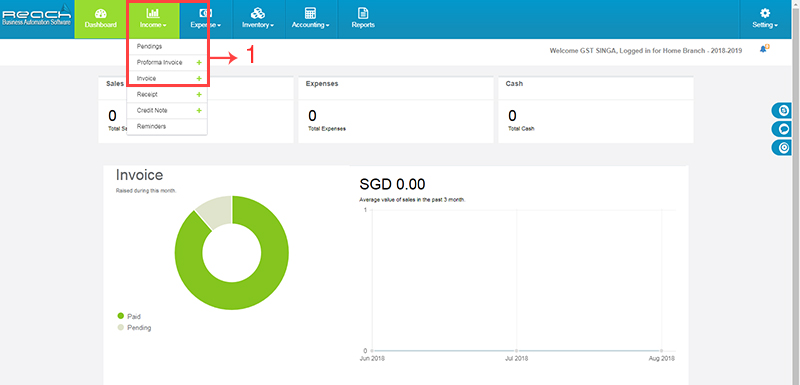Add new Receipt via plus icon
This screenshot has width=800, height=385.
tap(199, 94)
